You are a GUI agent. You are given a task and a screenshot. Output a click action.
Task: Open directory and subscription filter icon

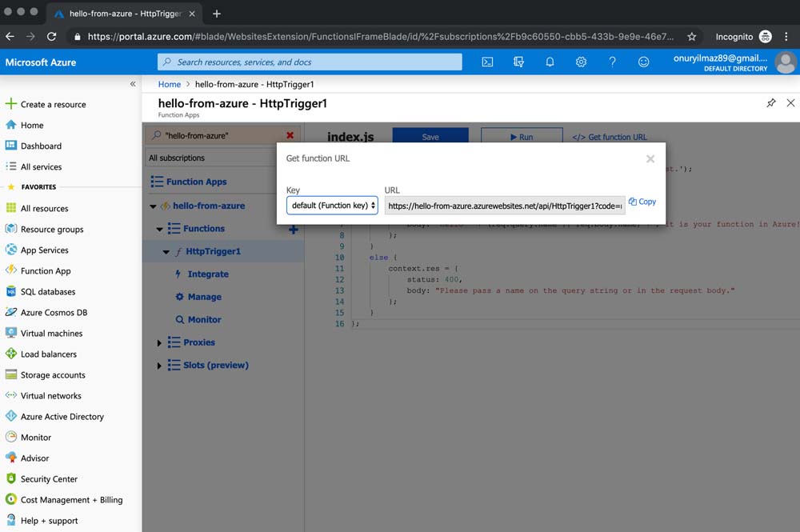[518, 62]
